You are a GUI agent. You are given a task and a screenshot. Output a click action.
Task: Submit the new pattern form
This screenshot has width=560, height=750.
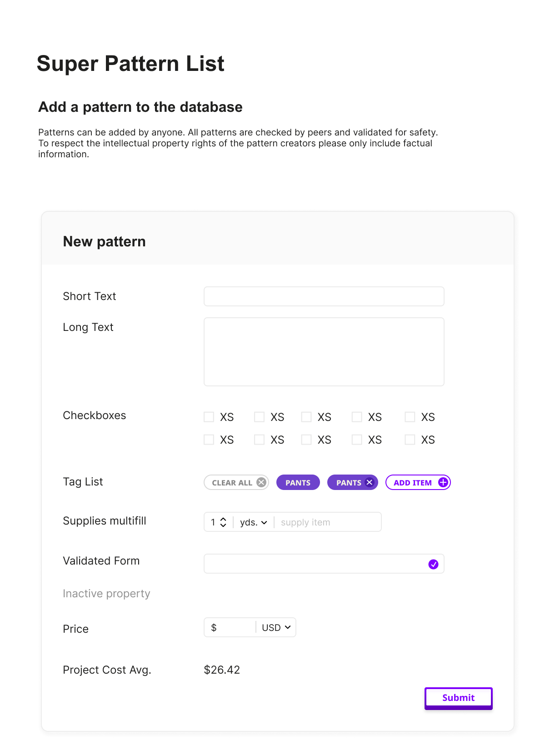pos(458,698)
